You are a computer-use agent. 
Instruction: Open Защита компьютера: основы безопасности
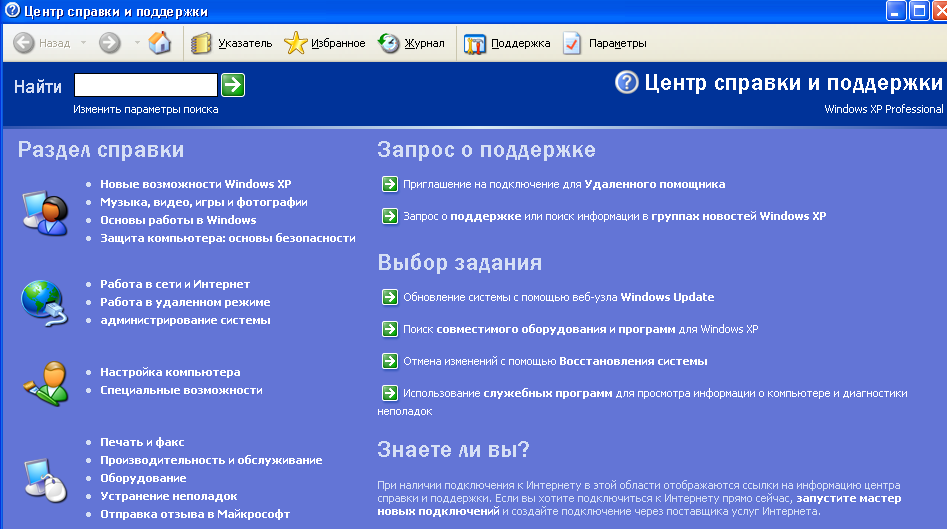coord(228,239)
